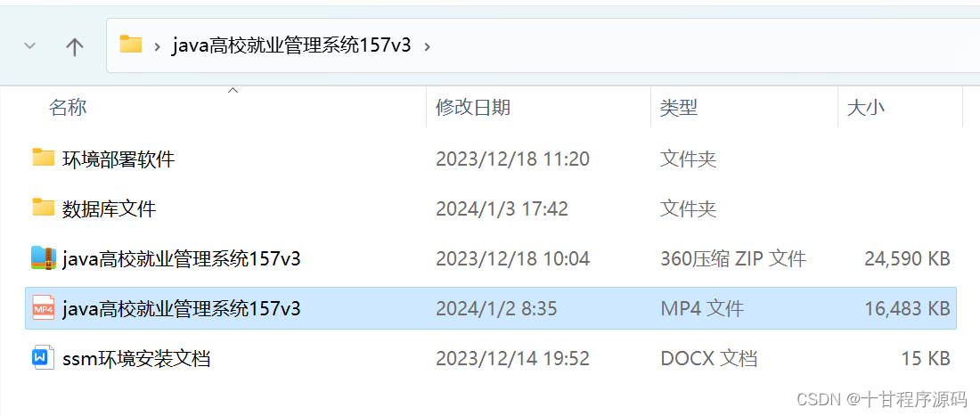Click the Up arrow navigation button
The image size is (980, 416).
pyautogui.click(x=75, y=46)
